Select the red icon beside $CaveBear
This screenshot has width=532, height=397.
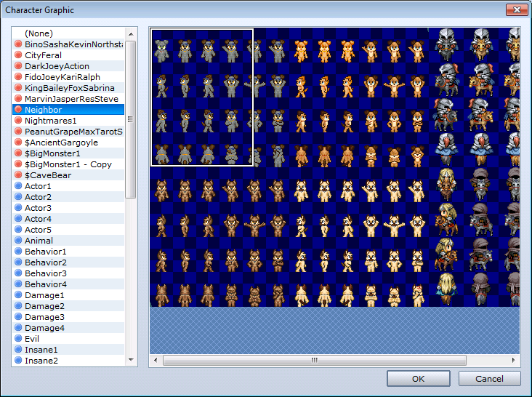point(18,175)
